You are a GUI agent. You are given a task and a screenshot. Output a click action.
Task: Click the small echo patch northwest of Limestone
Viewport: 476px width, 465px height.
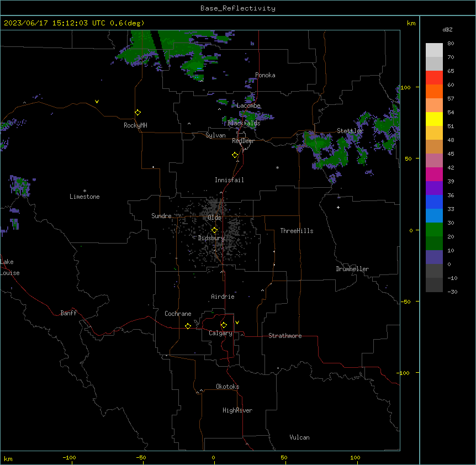click(x=20, y=186)
